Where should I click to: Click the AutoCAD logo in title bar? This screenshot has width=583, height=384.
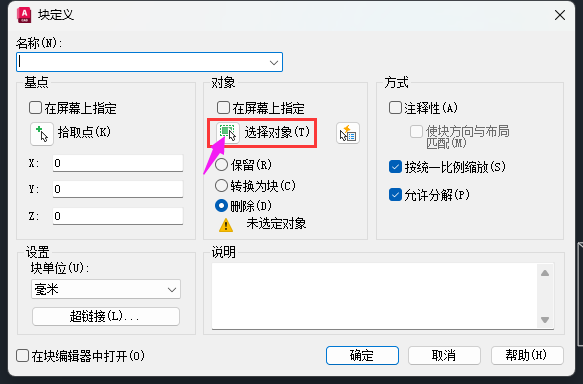(24, 15)
